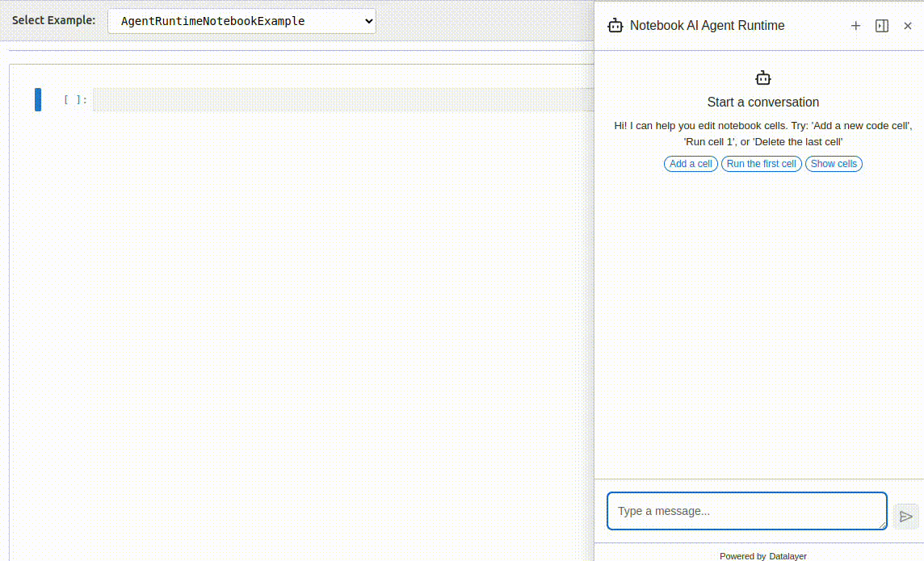This screenshot has height=561, width=924.
Task: Click the 'Notebook AI Agent Runtime' title
Action: pos(707,26)
